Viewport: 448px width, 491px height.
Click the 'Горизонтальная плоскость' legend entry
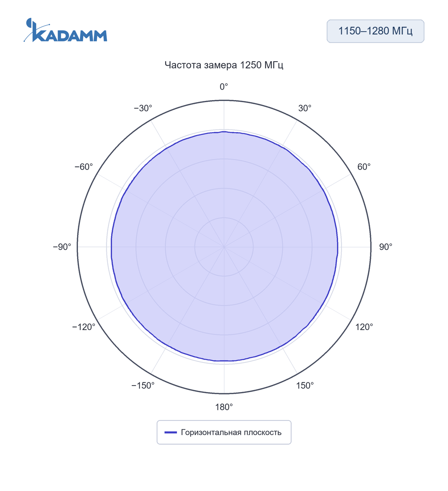tap(224, 432)
